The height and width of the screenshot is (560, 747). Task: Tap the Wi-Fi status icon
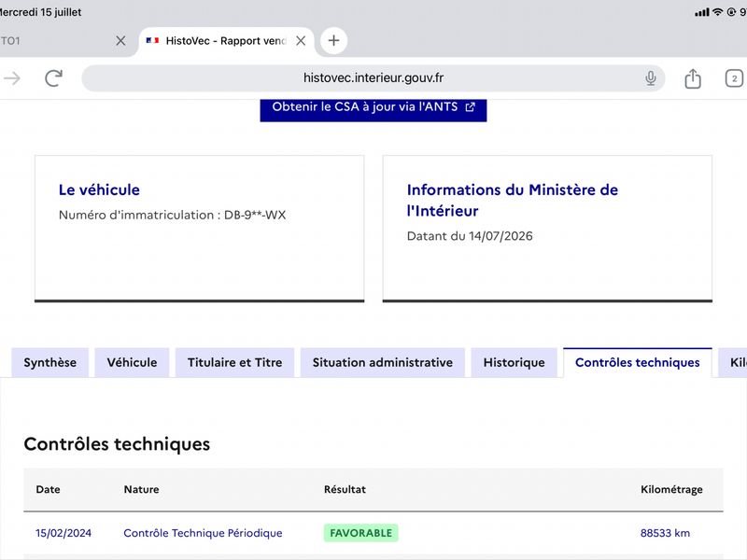[717, 12]
